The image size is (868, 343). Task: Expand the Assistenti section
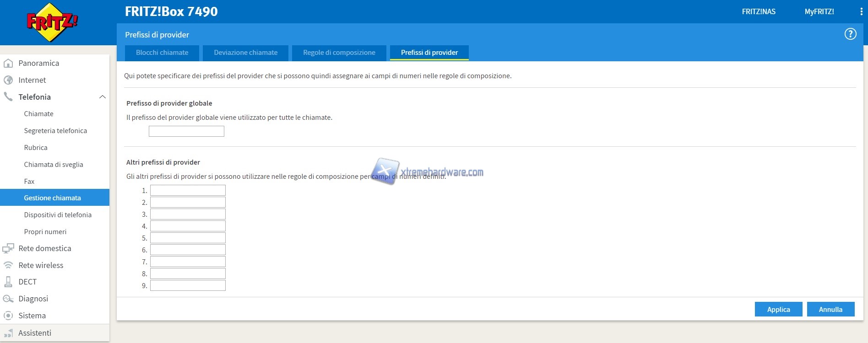35,333
